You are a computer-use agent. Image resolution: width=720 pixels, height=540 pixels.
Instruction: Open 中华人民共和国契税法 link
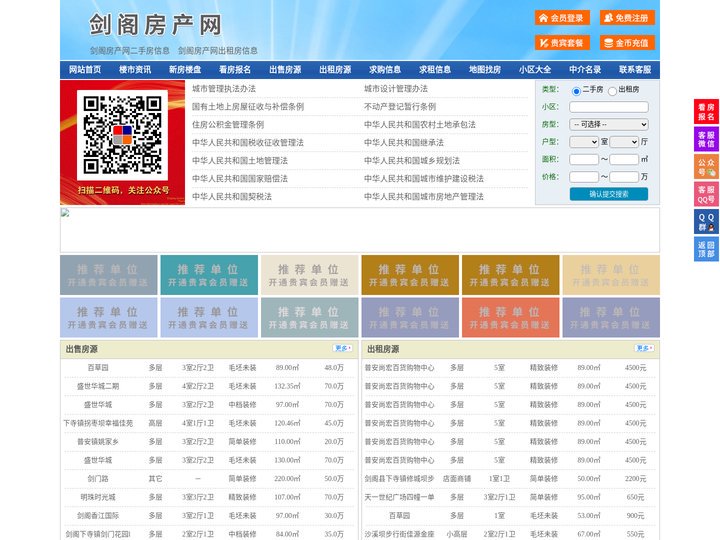point(232,197)
